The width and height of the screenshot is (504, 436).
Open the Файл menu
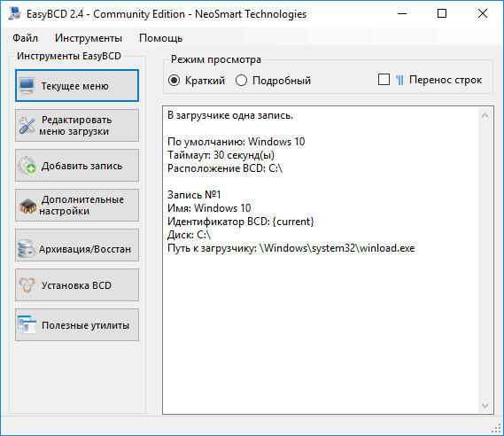pyautogui.click(x=25, y=38)
